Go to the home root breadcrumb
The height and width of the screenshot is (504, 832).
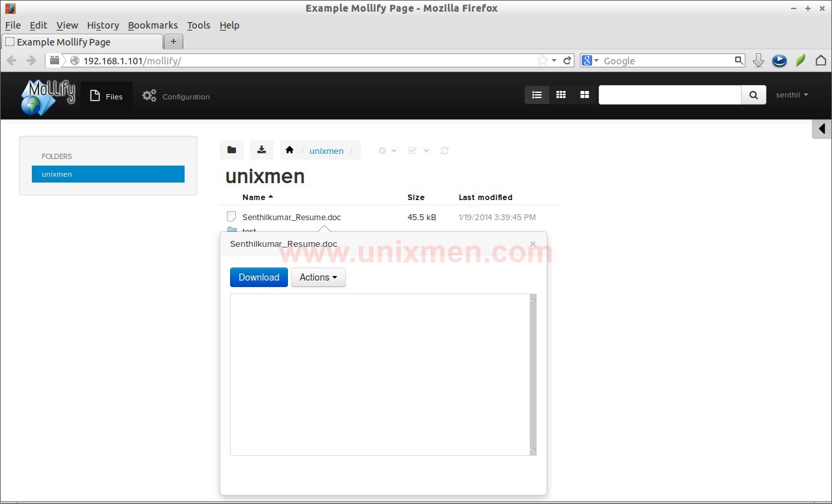(289, 150)
